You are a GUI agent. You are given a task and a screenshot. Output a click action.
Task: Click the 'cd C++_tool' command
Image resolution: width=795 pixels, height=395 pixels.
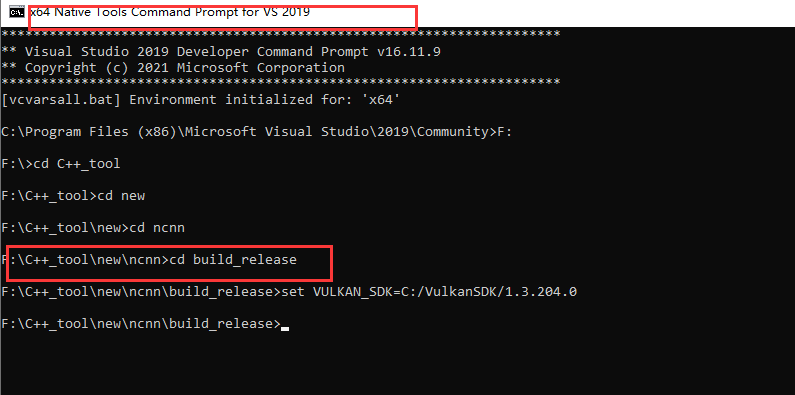point(77,164)
